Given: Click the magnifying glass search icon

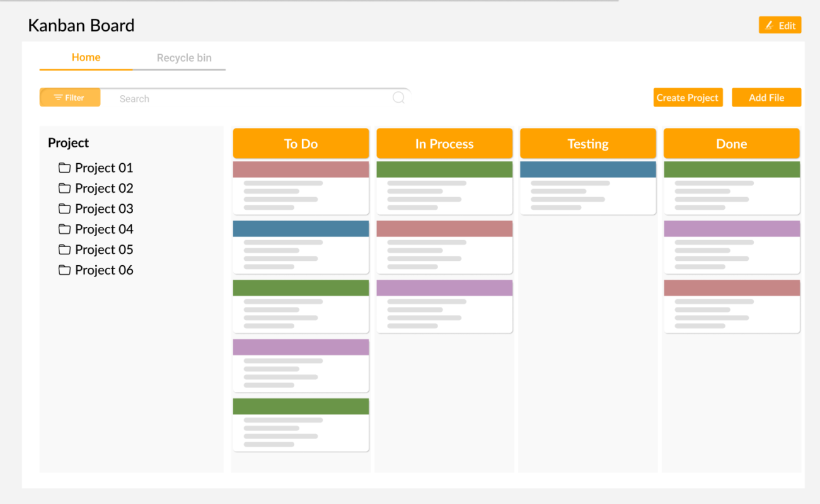Looking at the screenshot, I should click(398, 98).
